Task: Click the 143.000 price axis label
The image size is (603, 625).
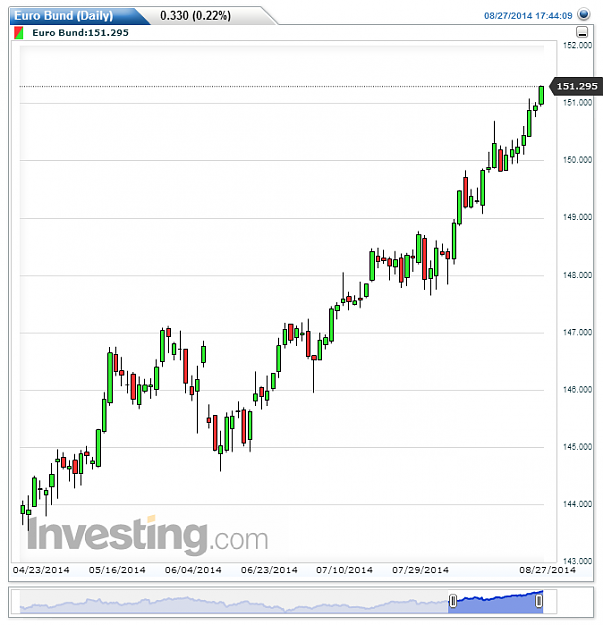Action: [x=577, y=561]
